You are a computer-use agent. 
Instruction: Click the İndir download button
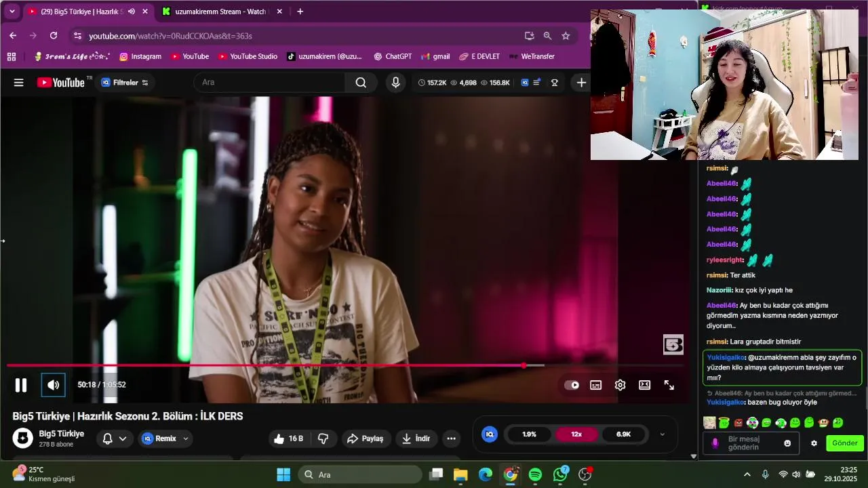click(x=416, y=439)
